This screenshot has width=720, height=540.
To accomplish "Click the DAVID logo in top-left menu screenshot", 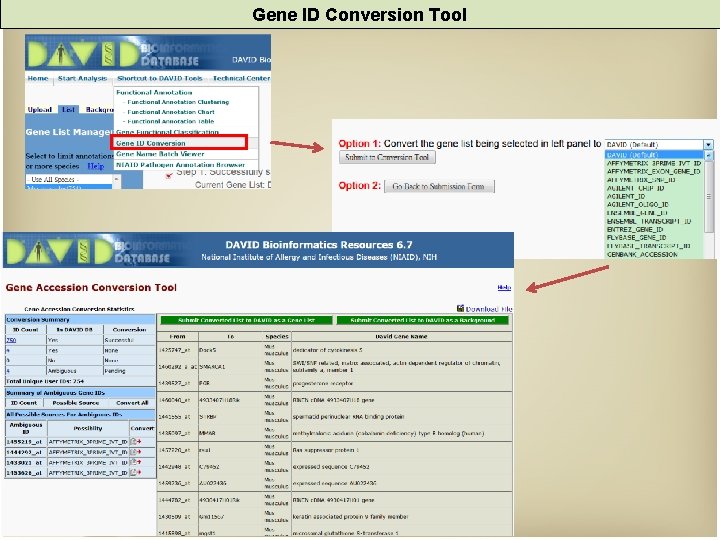I will point(83,54).
